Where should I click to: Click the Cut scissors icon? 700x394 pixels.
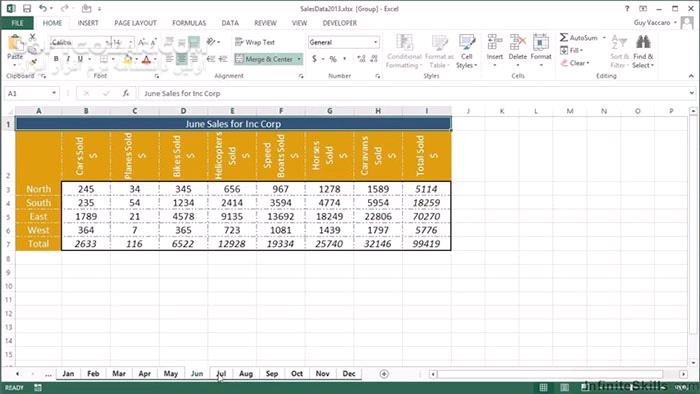click(32, 37)
